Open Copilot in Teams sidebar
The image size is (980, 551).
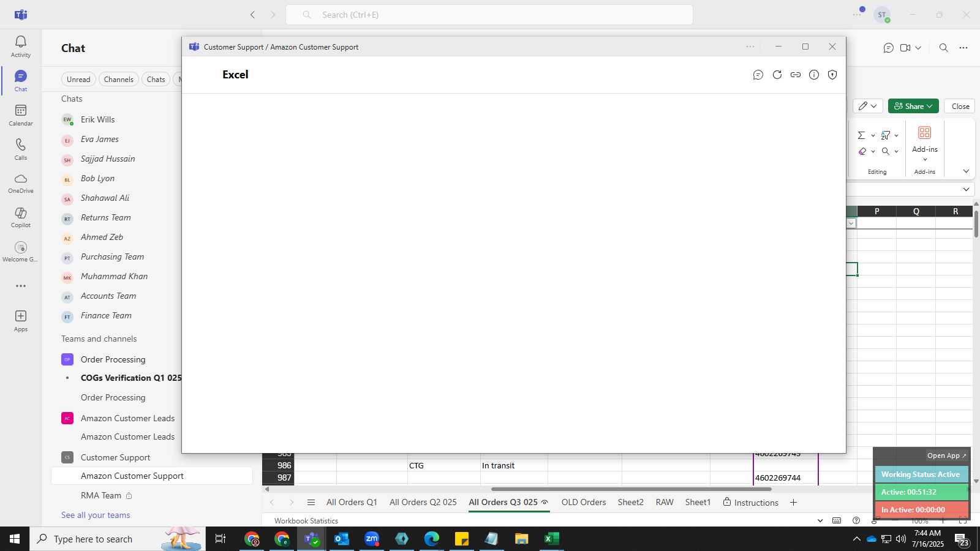20,217
